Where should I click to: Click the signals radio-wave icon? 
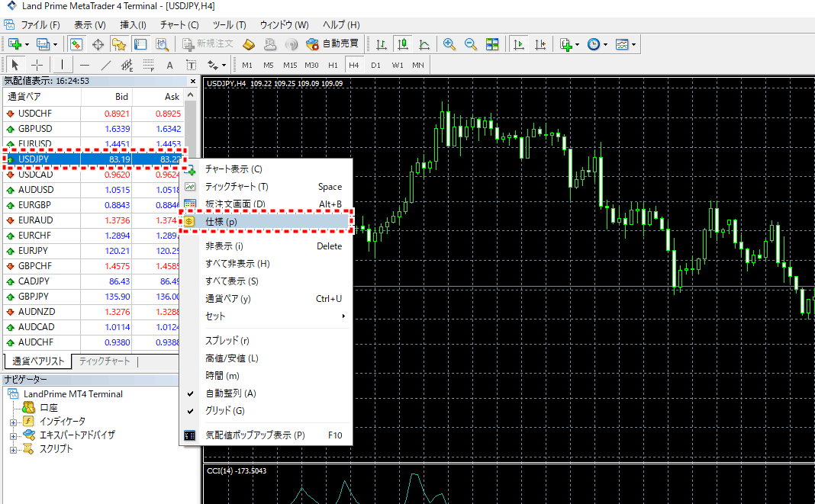292,44
